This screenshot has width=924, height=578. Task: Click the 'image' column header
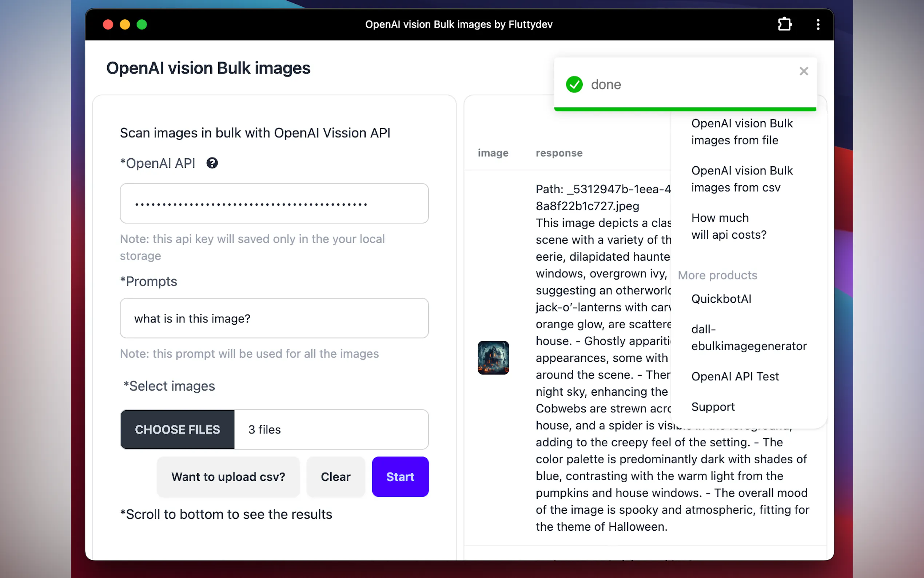pyautogui.click(x=493, y=153)
